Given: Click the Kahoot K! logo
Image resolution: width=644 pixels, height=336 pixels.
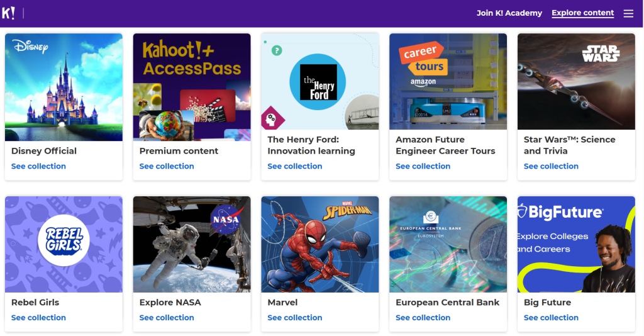Looking at the screenshot, I should tap(8, 13).
